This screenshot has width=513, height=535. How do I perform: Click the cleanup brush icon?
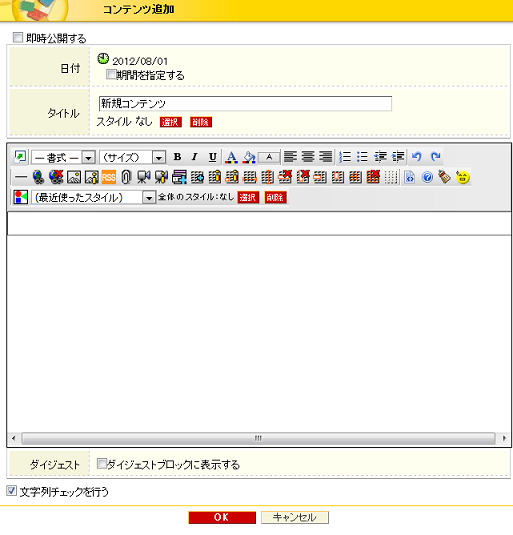pyautogui.click(x=445, y=177)
